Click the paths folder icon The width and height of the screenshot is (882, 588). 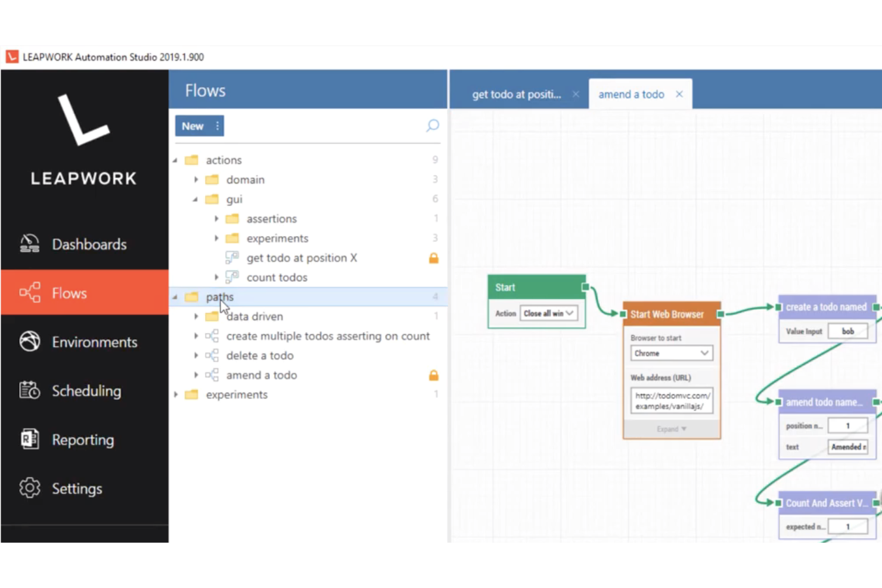191,297
